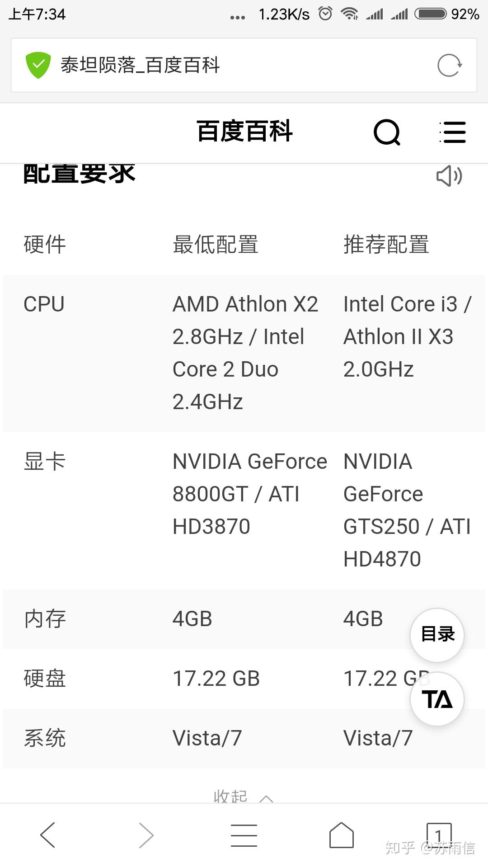This screenshot has width=488, height=868.
Task: Tap the CPU row label
Action: pyautogui.click(x=44, y=304)
